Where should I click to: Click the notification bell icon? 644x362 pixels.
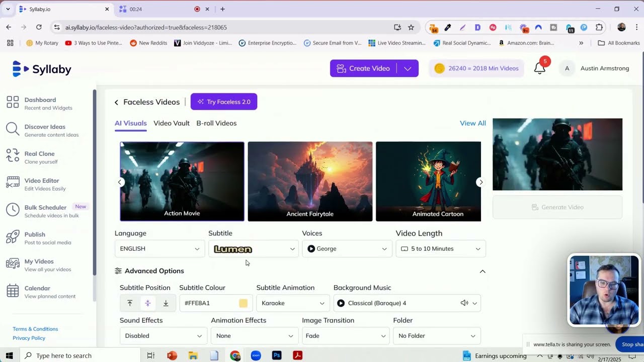click(539, 68)
